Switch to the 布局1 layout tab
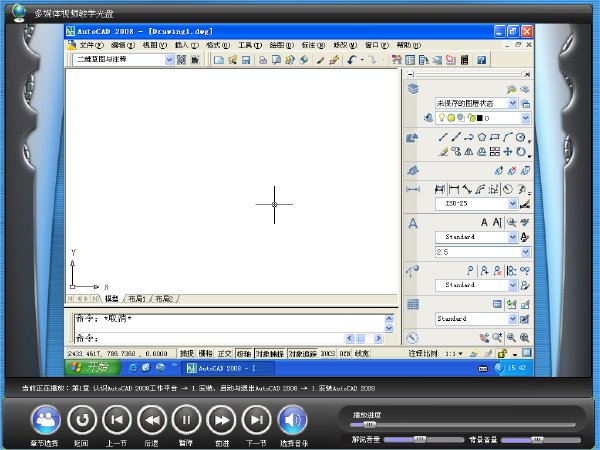This screenshot has height=450, width=600. 137,298
